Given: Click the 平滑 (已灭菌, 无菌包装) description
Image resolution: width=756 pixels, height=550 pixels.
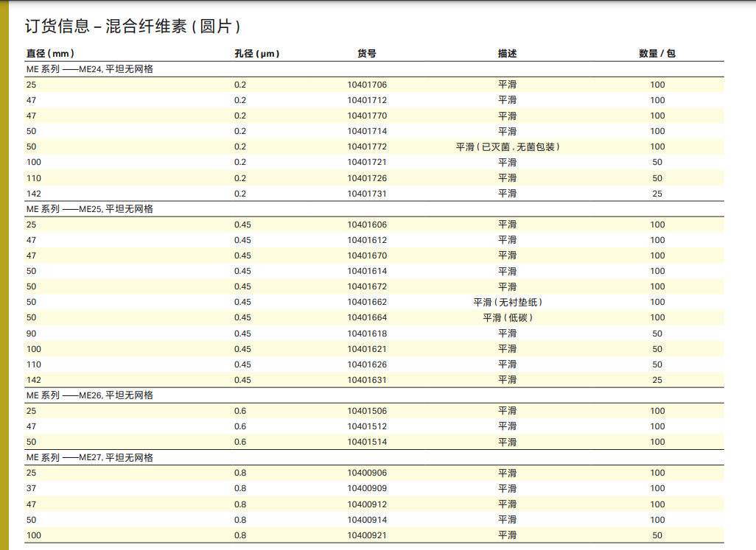Looking at the screenshot, I should point(508,147).
